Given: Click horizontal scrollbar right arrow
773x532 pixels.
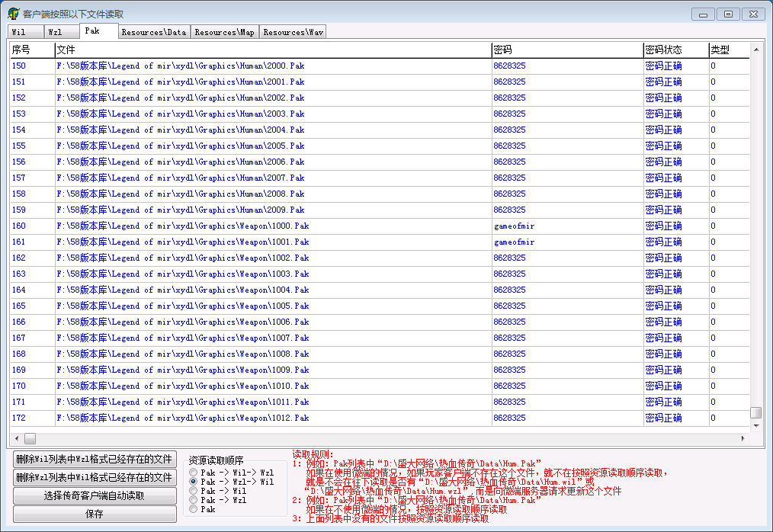Looking at the screenshot, I should click(x=743, y=438).
